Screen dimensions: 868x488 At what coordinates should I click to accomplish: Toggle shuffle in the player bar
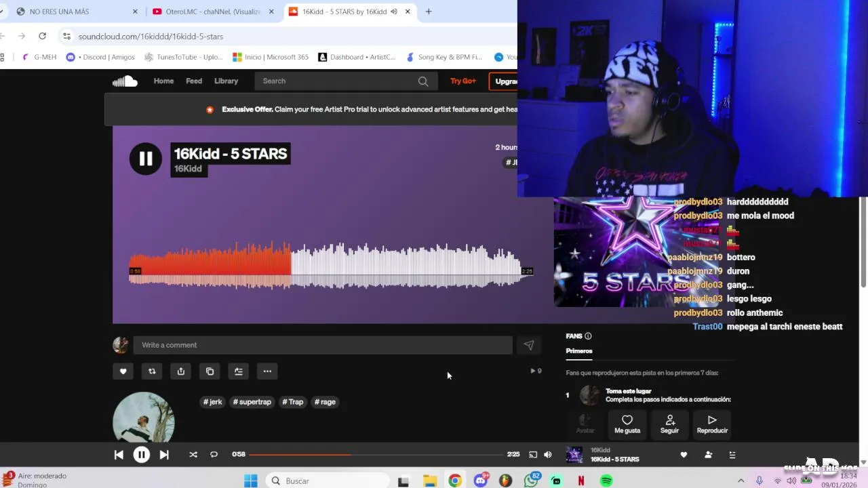click(x=193, y=455)
